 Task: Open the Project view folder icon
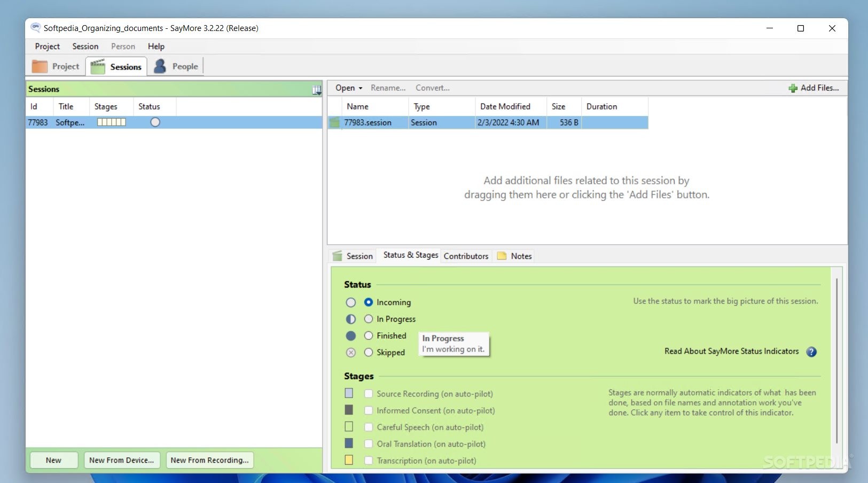coord(40,66)
